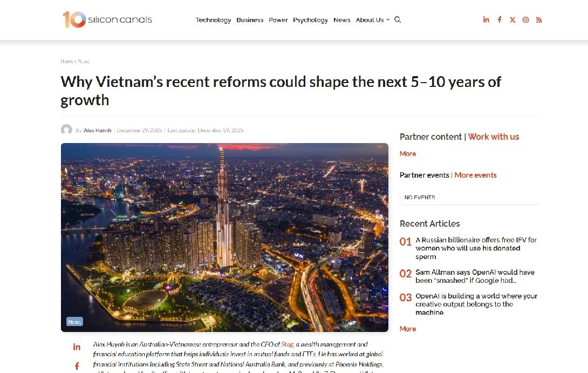Open the Russian billionaire IVF article

(476, 248)
